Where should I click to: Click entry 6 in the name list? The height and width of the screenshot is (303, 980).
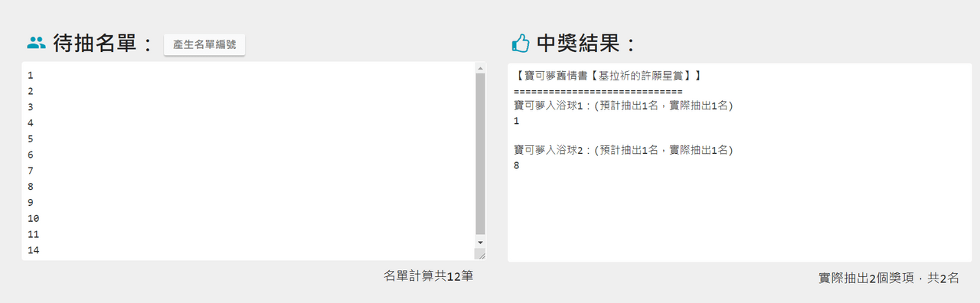click(x=30, y=155)
